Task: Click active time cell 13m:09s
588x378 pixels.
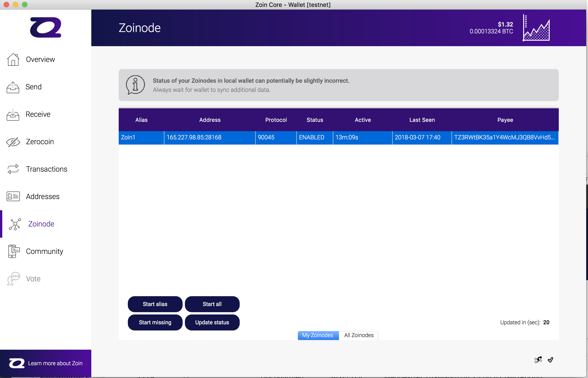Action: point(363,137)
